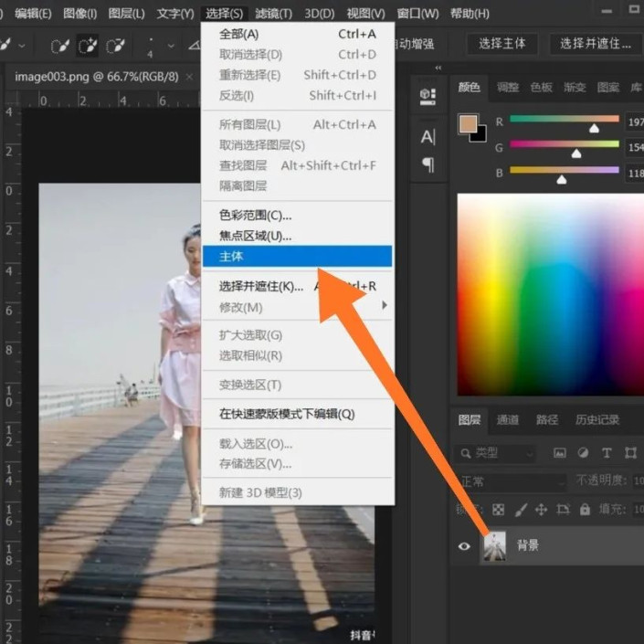Open the layer filter 类型 dropdown
The height and width of the screenshot is (644, 644).
(495, 453)
